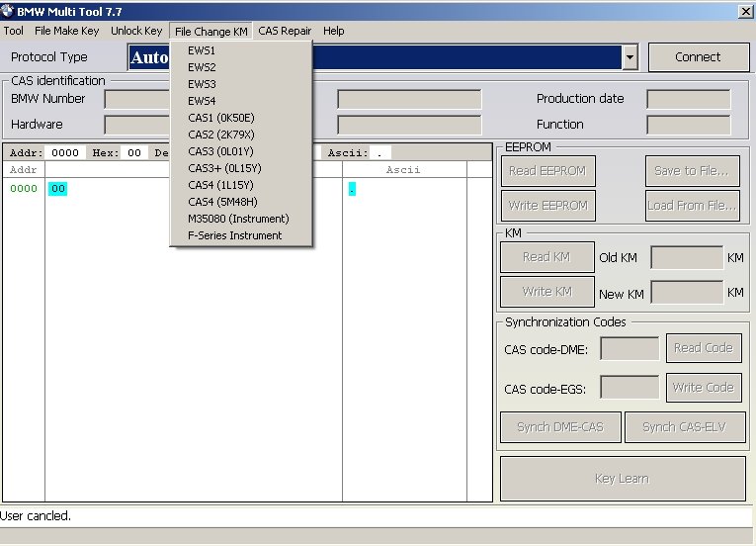Select EWS3 from the menu
756x546 pixels.
pos(241,84)
